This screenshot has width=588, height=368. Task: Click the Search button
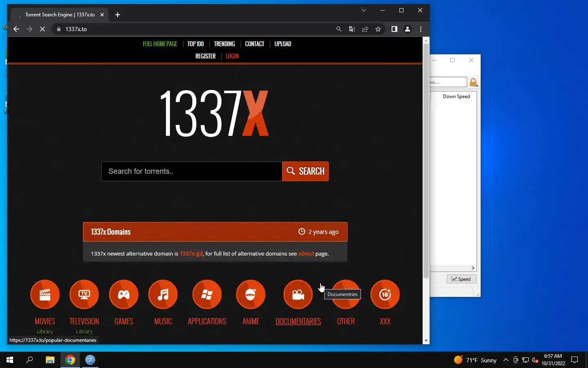pos(305,171)
